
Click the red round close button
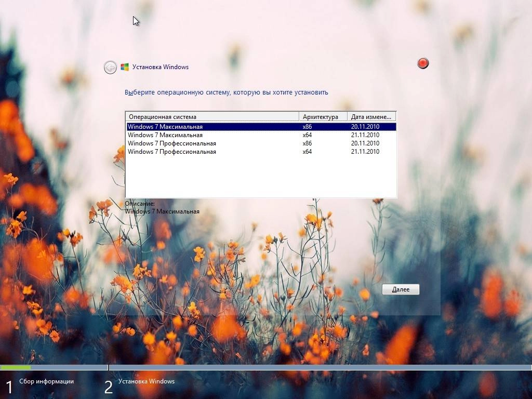pyautogui.click(x=423, y=63)
